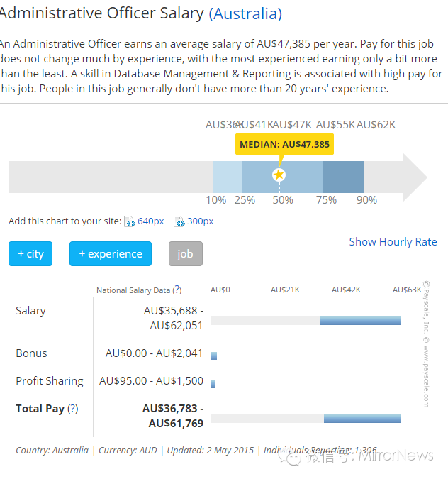The image size is (448, 479).
Task: Click the small Profit Sharing bar
Action: [x=213, y=384]
